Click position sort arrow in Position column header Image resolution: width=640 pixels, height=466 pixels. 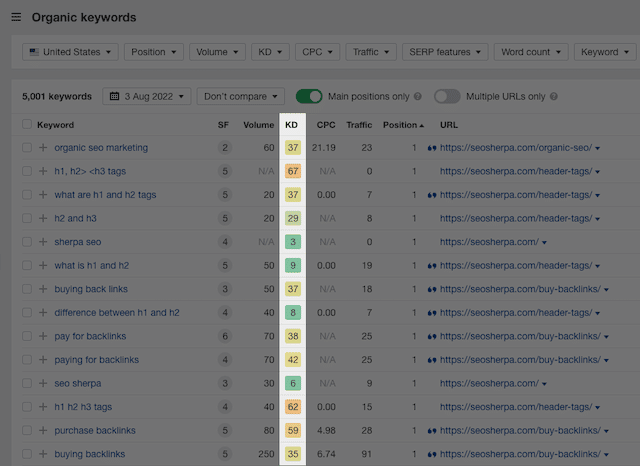pyautogui.click(x=422, y=126)
